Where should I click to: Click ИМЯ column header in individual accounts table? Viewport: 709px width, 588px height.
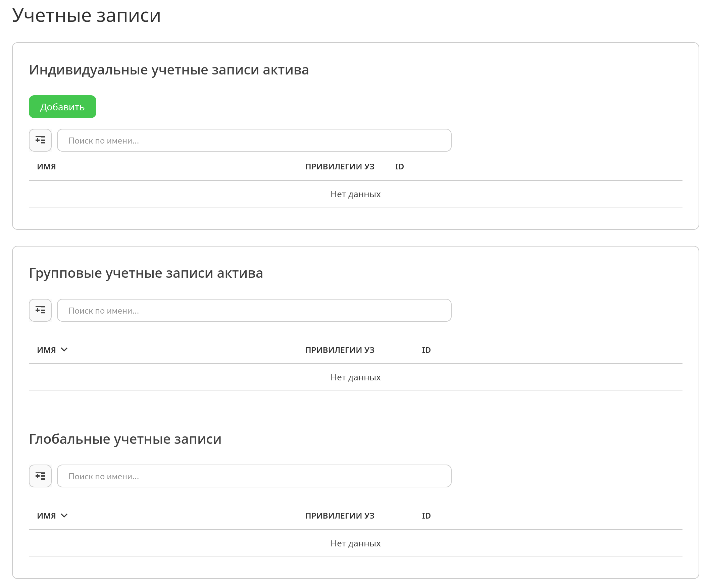tap(46, 166)
